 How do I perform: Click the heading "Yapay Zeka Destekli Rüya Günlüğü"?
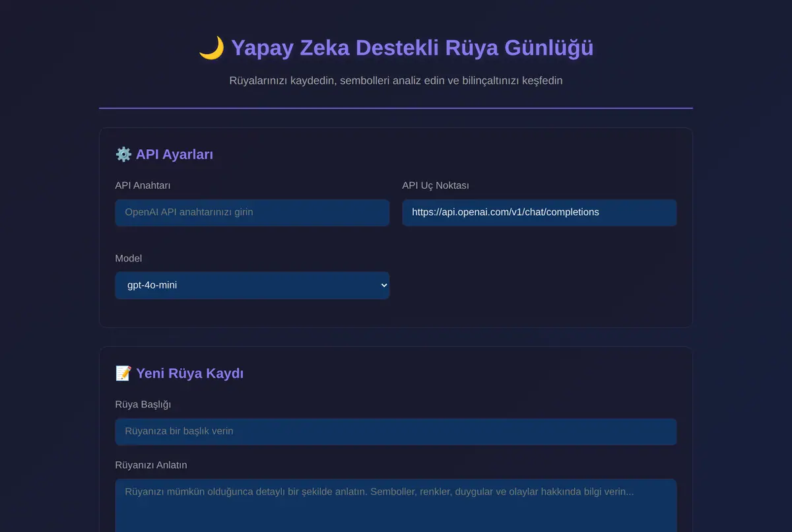click(x=412, y=48)
